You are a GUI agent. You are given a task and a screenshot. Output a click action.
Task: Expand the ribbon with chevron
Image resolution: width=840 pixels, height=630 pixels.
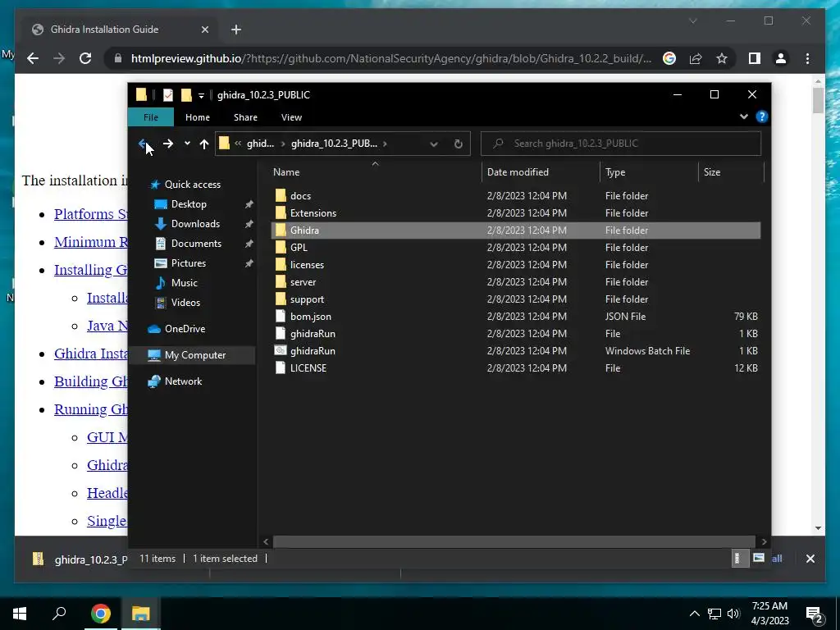743,116
